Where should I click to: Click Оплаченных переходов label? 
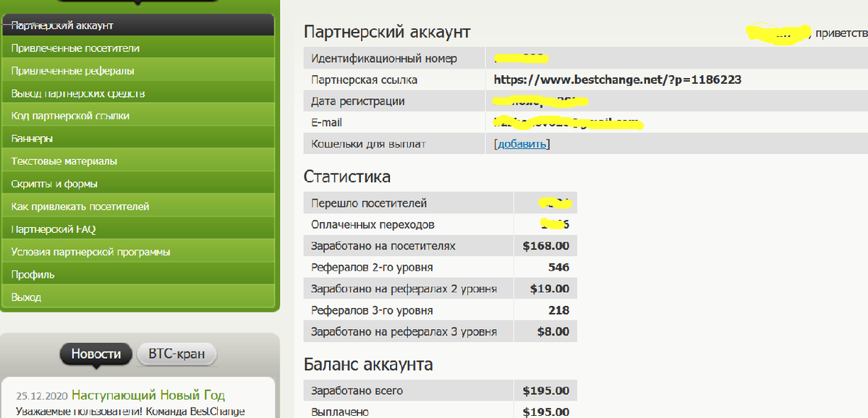(373, 225)
